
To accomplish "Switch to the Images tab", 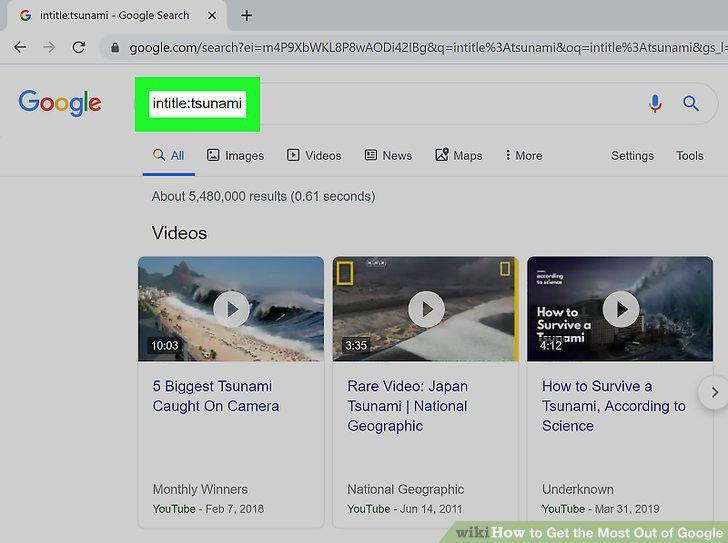I will point(235,155).
